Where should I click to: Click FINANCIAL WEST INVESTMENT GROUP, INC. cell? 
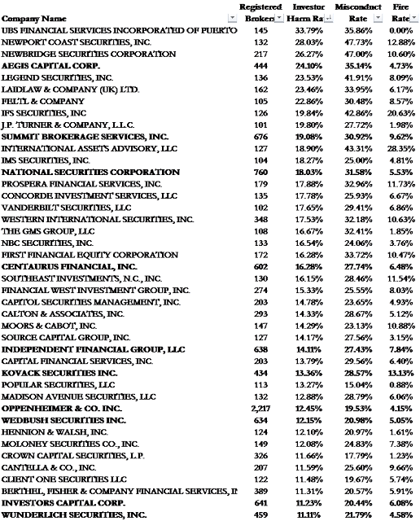(x=95, y=291)
